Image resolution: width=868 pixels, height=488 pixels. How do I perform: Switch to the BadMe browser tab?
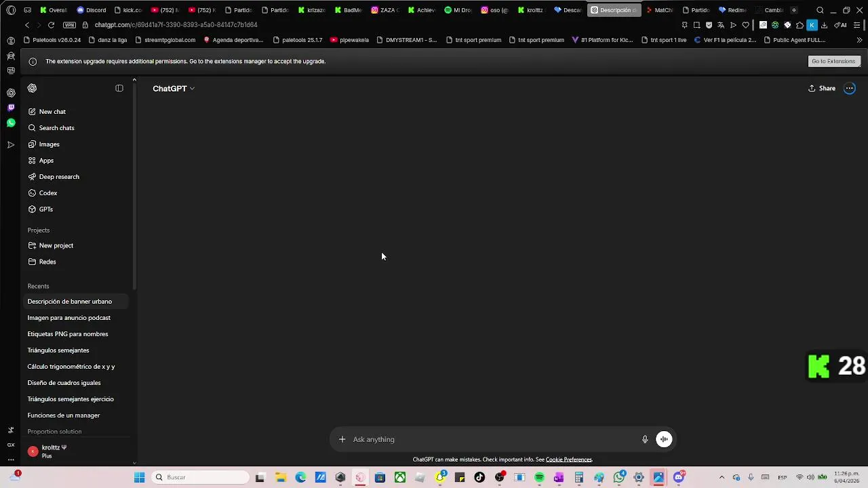pos(349,10)
